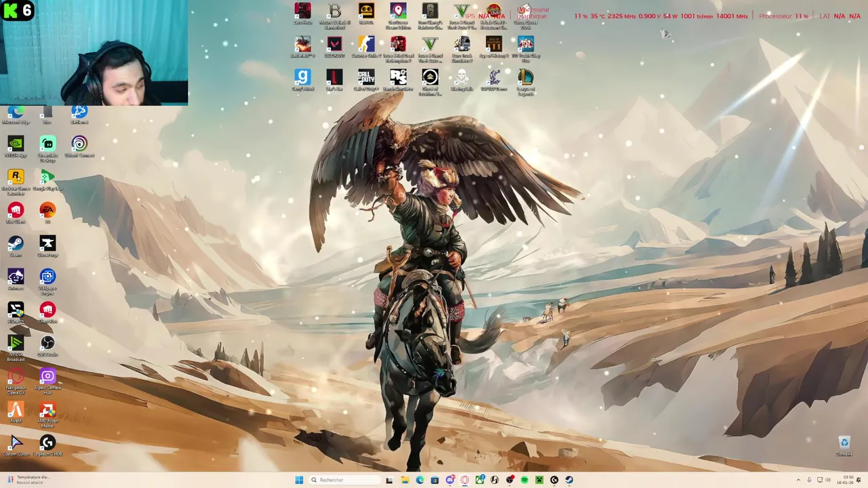
Task: Launch Streamlabs Desktop shortcut
Action: click(x=47, y=149)
